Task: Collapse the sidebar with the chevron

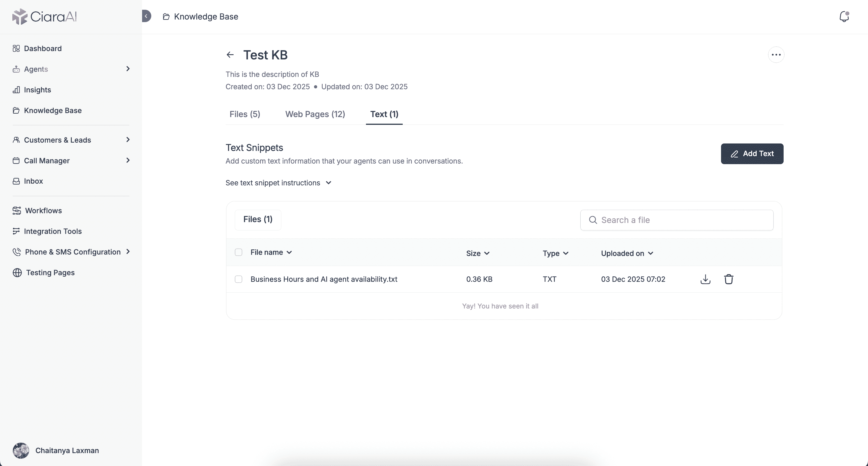Action: point(146,16)
